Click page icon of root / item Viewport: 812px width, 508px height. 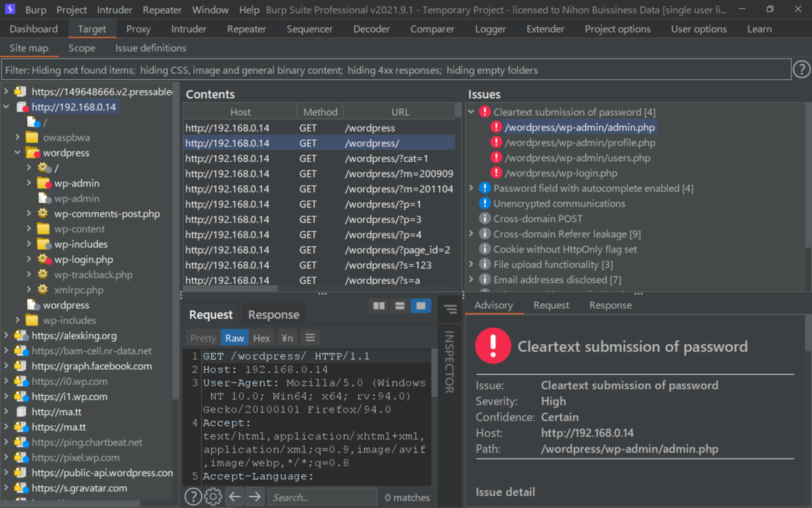pyautogui.click(x=32, y=122)
